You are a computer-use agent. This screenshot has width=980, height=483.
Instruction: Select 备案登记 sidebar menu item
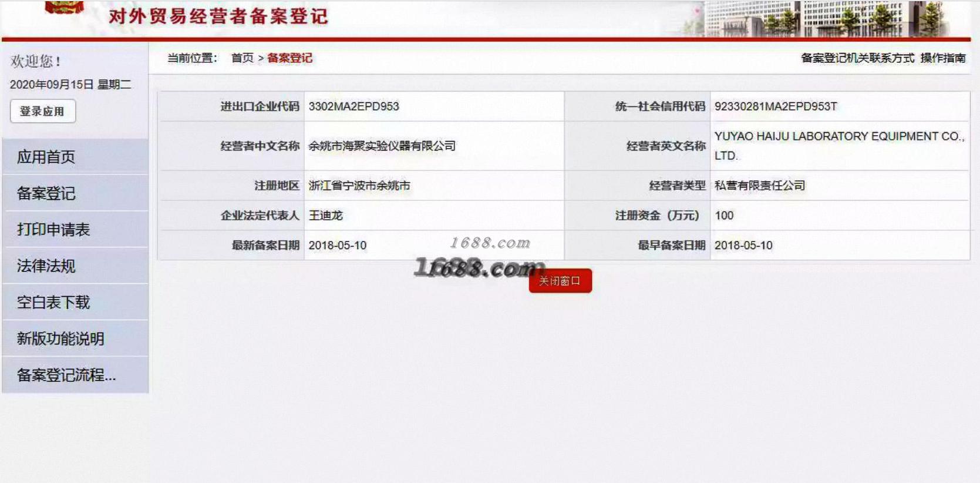click(75, 193)
